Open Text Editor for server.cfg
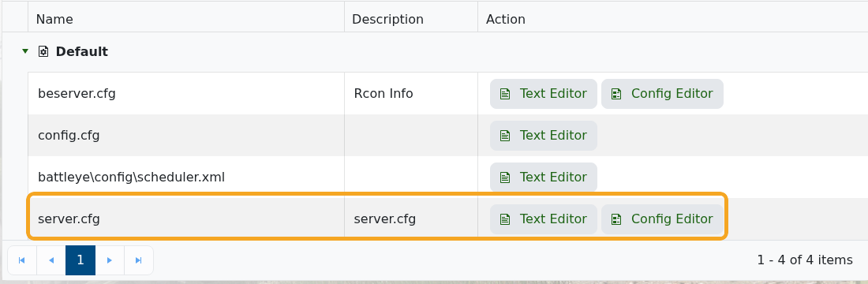 (544, 219)
